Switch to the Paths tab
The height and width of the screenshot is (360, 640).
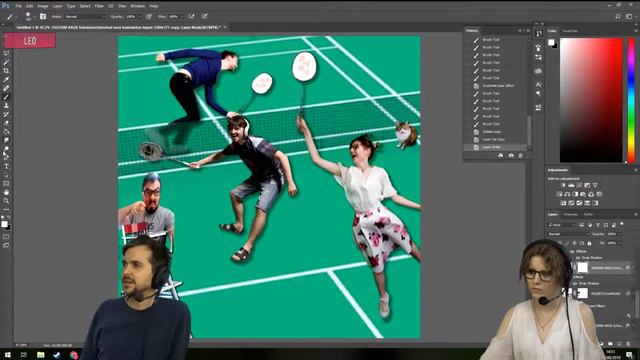pos(588,214)
